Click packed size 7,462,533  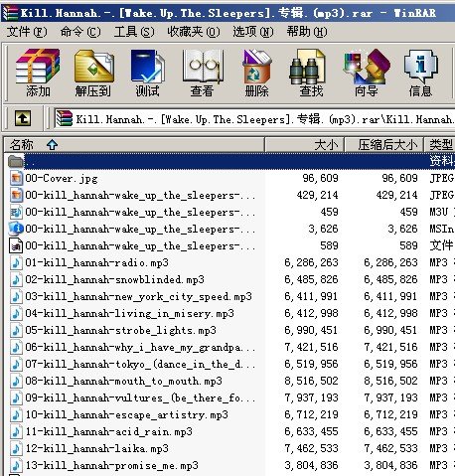pos(390,448)
